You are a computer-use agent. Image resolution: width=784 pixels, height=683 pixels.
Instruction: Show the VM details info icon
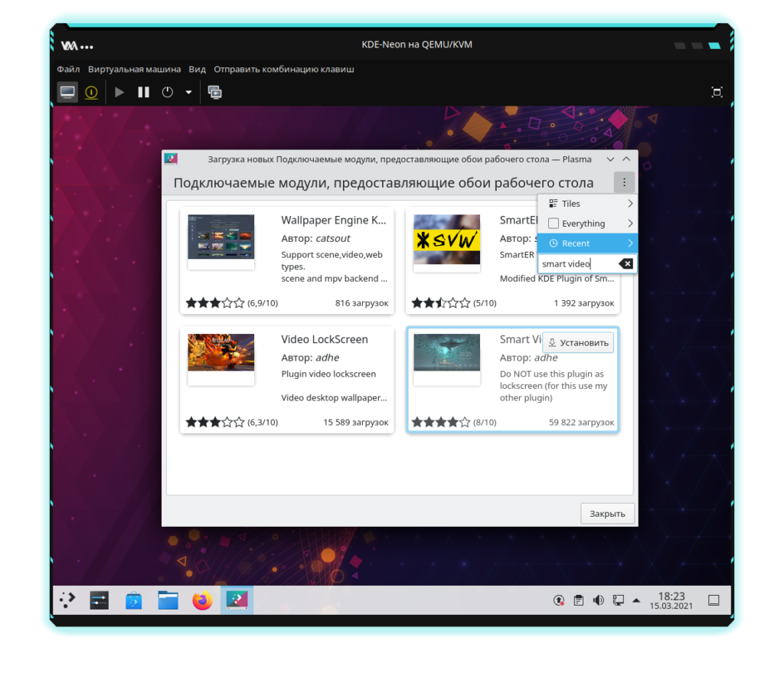(x=91, y=93)
